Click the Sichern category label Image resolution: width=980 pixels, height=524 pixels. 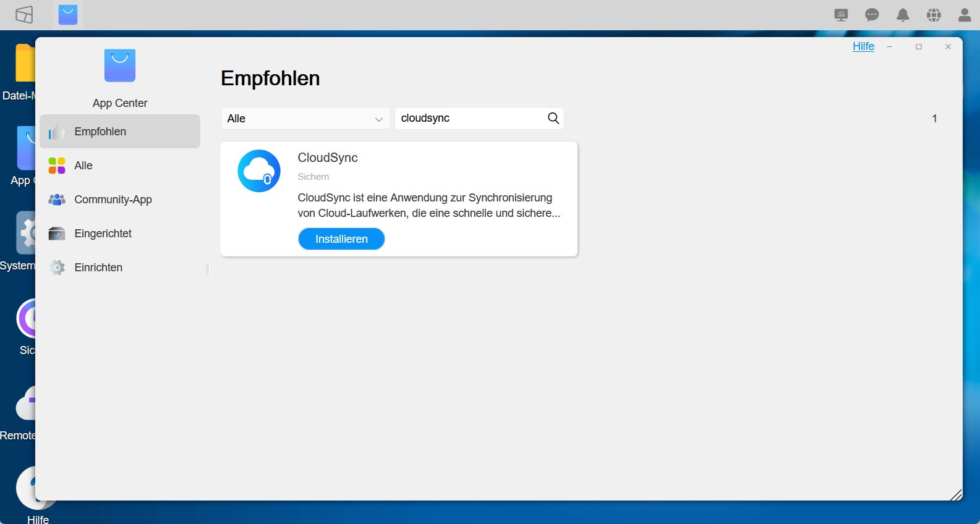(313, 177)
